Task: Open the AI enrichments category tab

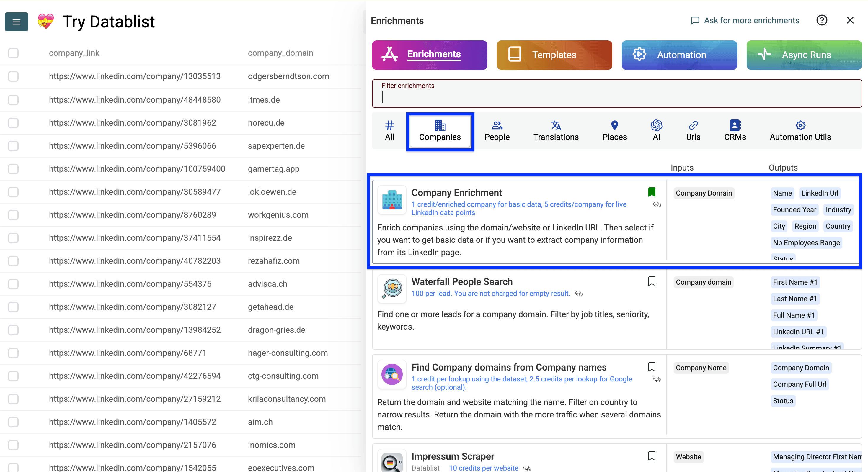Action: pyautogui.click(x=656, y=131)
